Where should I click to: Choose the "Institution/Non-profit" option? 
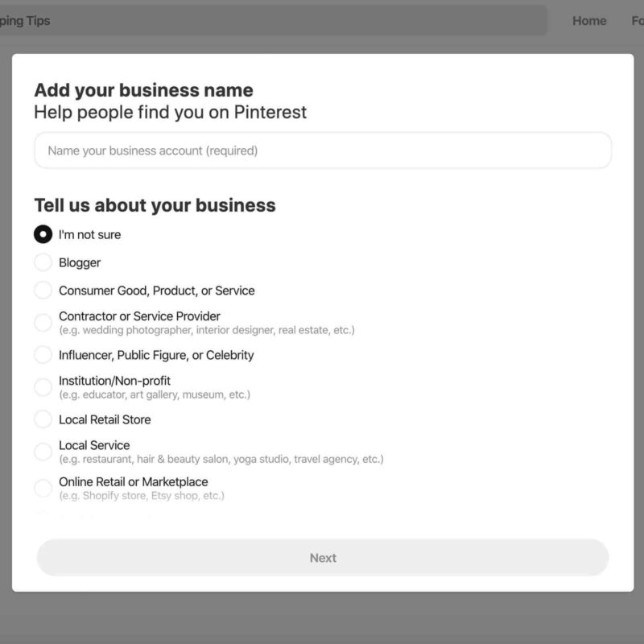click(44, 386)
